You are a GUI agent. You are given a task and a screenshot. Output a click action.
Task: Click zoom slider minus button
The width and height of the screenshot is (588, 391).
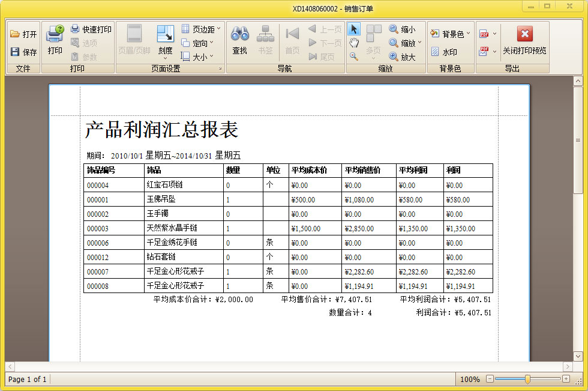coord(490,379)
